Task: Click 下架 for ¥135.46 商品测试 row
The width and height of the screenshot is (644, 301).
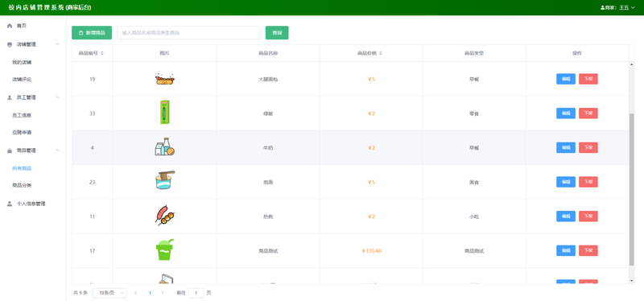Action: tap(588, 250)
